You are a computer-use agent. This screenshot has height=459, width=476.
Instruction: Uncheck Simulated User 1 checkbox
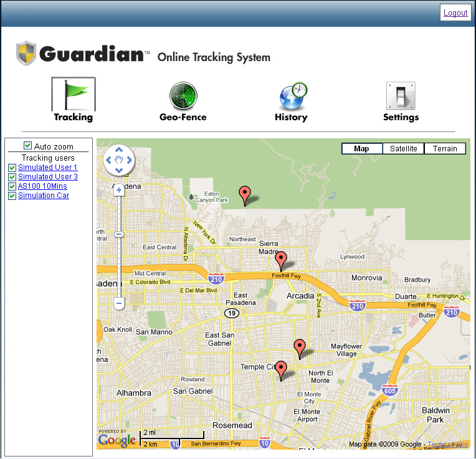(12, 168)
